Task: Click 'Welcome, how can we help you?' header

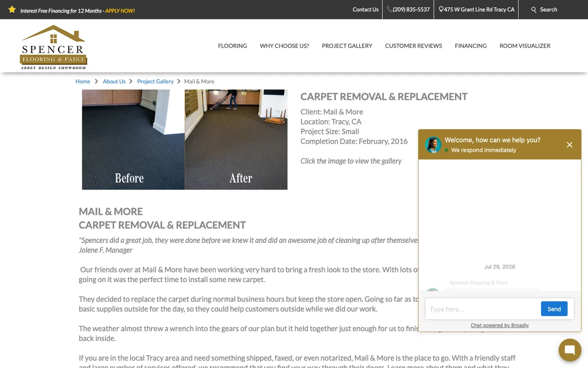Action: [492, 140]
